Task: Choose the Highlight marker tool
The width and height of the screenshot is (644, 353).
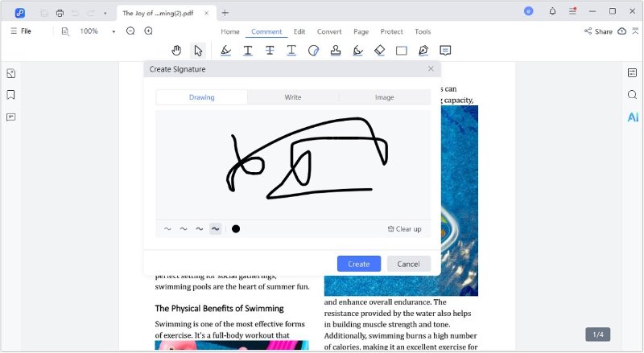Action: point(225,51)
